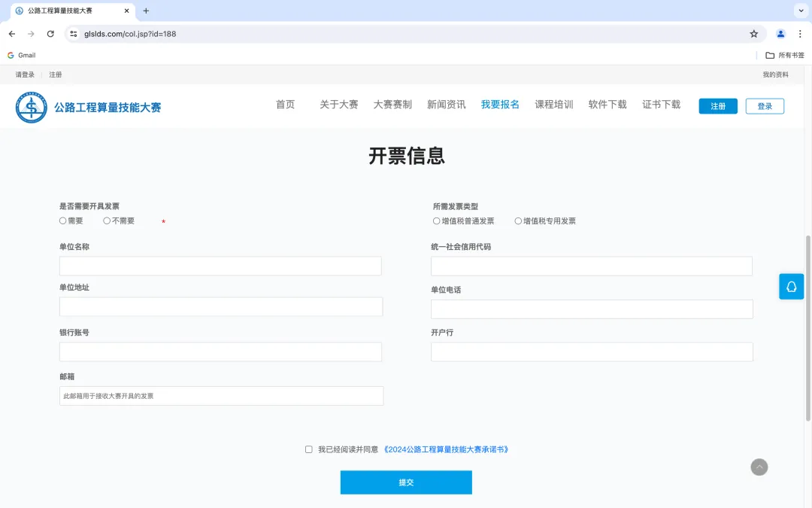
Task: Check the agreement checkbox before submitting
Action: [x=308, y=449]
